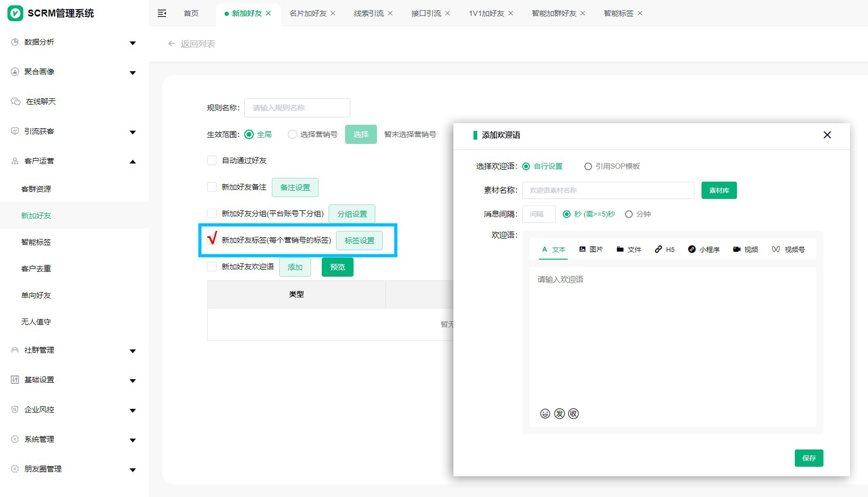868x497 pixels.
Task: Choose 自行设置 welcome radio option
Action: pos(526,166)
